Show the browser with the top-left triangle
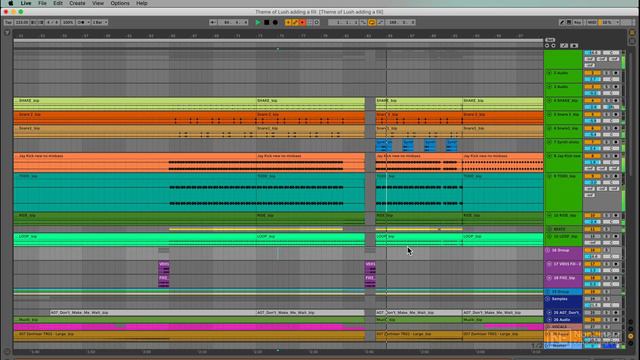Viewport: 640px width, 360px height. [7, 32]
